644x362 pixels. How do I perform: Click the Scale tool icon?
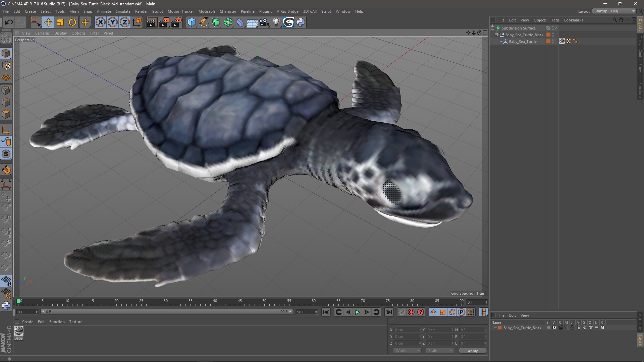(x=60, y=22)
